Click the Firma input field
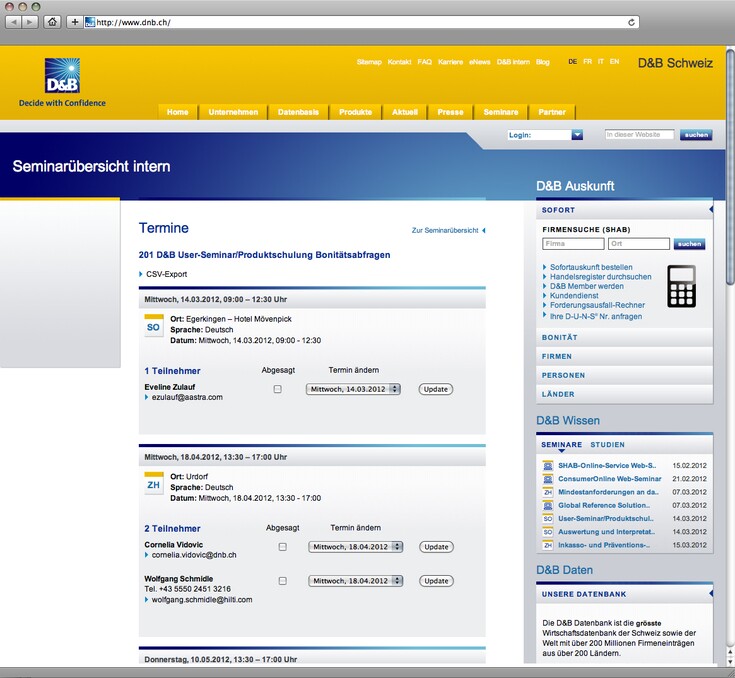Image resolution: width=735 pixels, height=678 pixels. coord(573,244)
